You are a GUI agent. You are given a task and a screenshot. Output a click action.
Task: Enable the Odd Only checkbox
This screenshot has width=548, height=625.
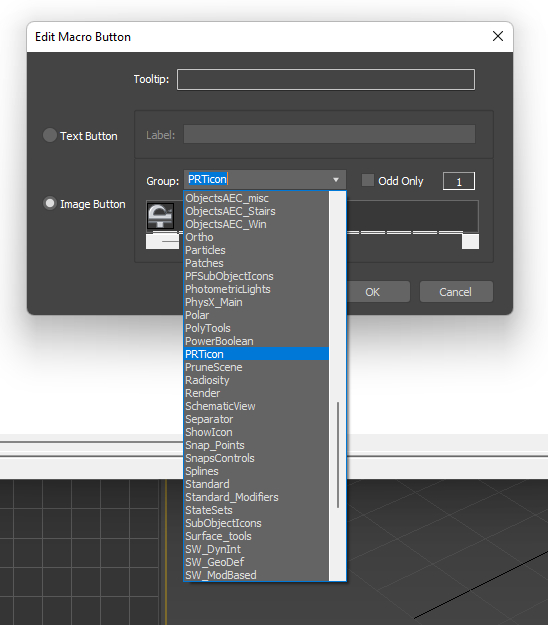coord(367,180)
